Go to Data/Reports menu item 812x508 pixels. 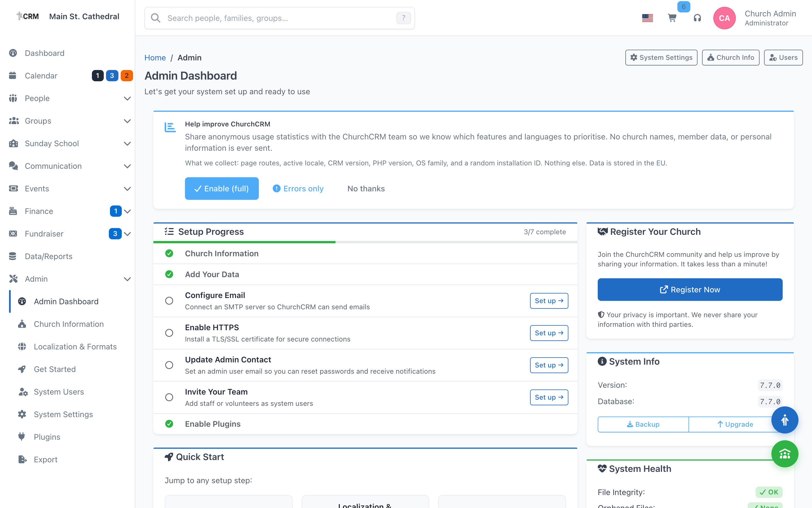tap(67, 256)
